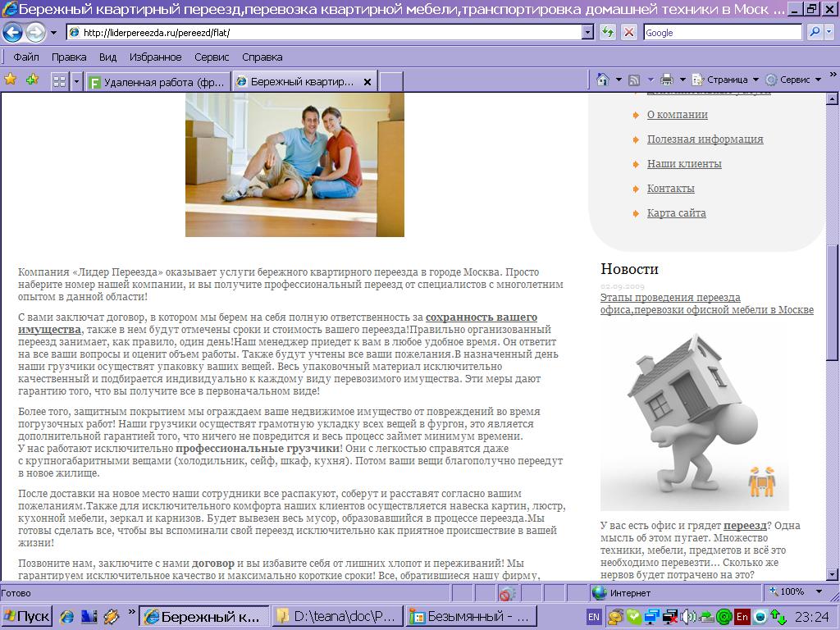The image size is (840, 630).
Task: Open Favorites Center star icon
Action: coord(11,80)
